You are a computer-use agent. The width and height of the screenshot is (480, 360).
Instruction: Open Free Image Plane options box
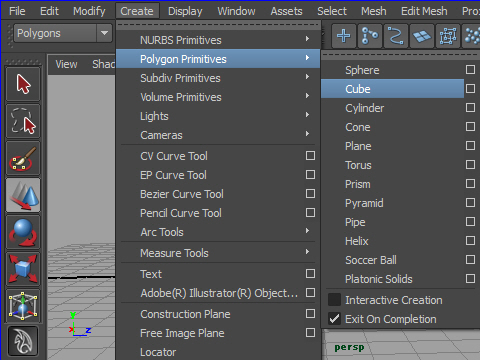(x=310, y=333)
